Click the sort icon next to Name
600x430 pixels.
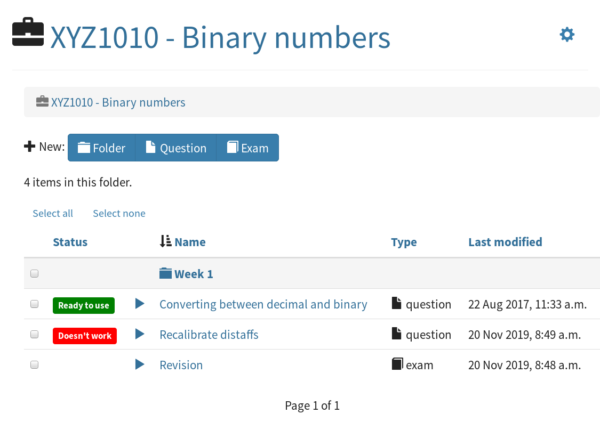pyautogui.click(x=166, y=241)
